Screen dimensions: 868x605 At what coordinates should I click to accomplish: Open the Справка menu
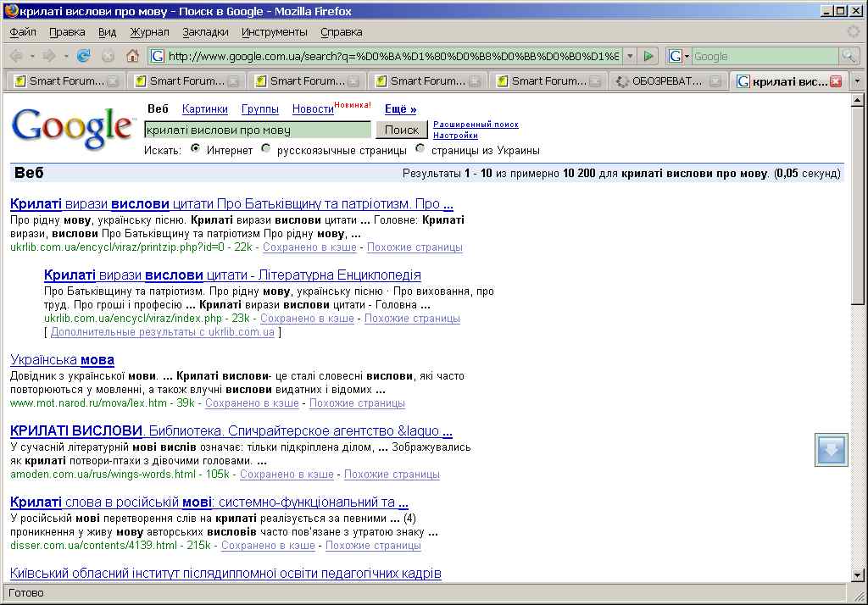341,32
